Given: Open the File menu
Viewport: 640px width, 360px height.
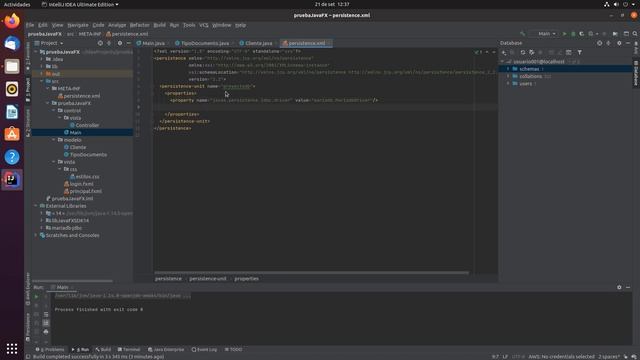Looking at the screenshot, I should point(30,25).
